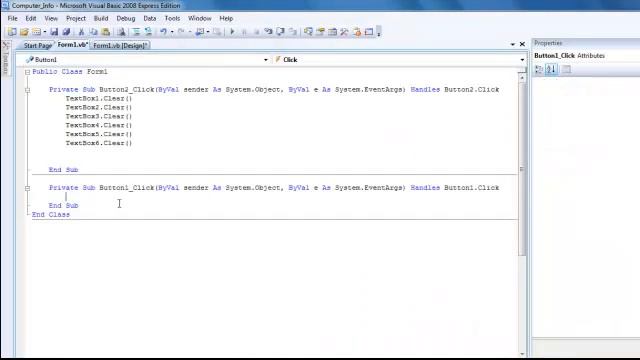Click the Stop Debugging icon
Image resolution: width=640 pixels, height=360 pixels.
click(256, 32)
